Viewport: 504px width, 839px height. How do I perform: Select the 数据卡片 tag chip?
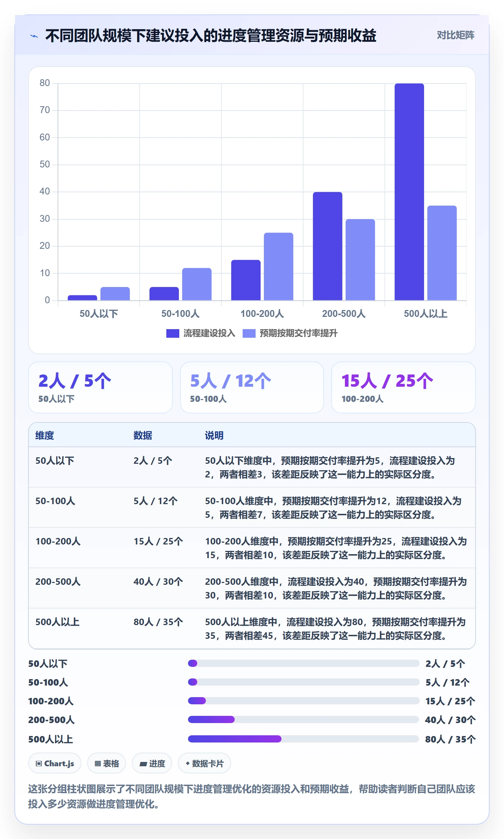204,763
